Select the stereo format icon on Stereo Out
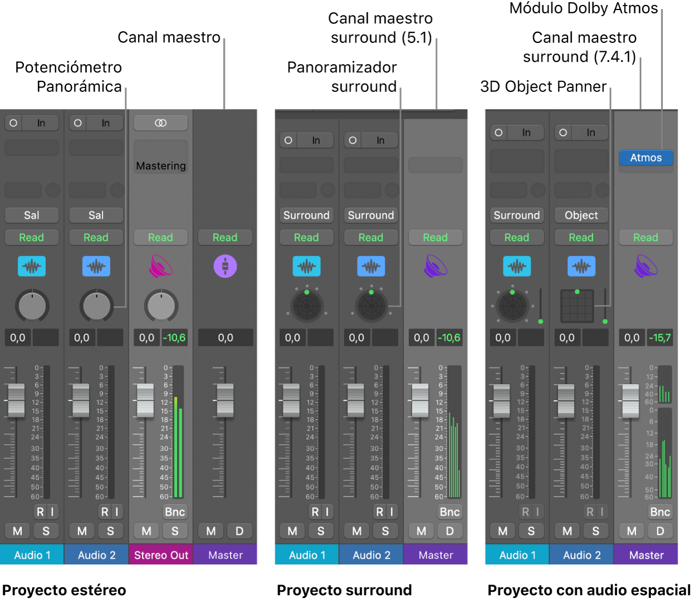 click(x=161, y=122)
